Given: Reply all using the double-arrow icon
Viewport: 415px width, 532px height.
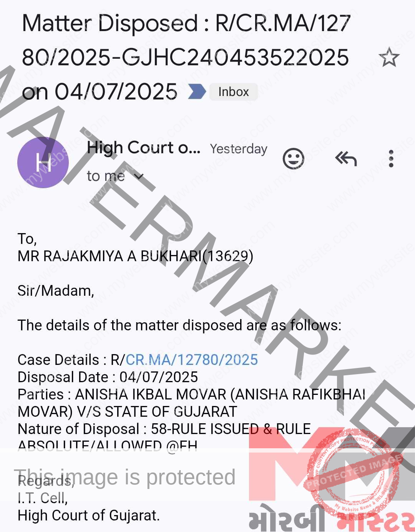Looking at the screenshot, I should coord(346,158).
